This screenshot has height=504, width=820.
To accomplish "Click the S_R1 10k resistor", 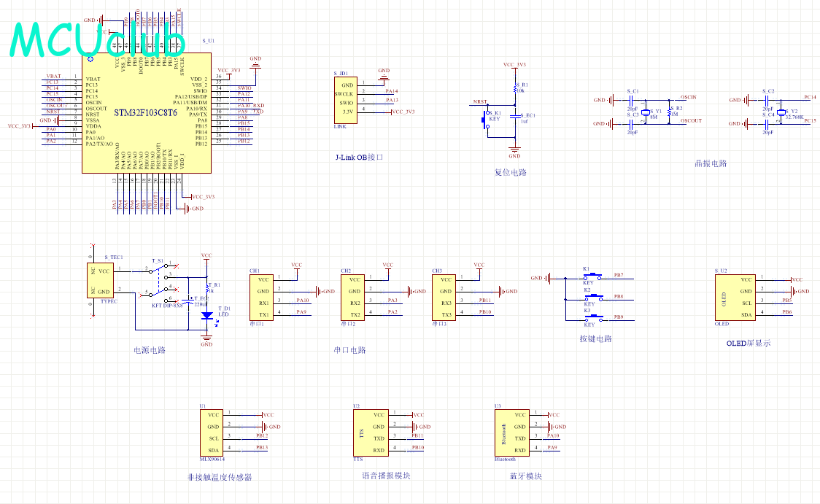I will tap(514, 89).
